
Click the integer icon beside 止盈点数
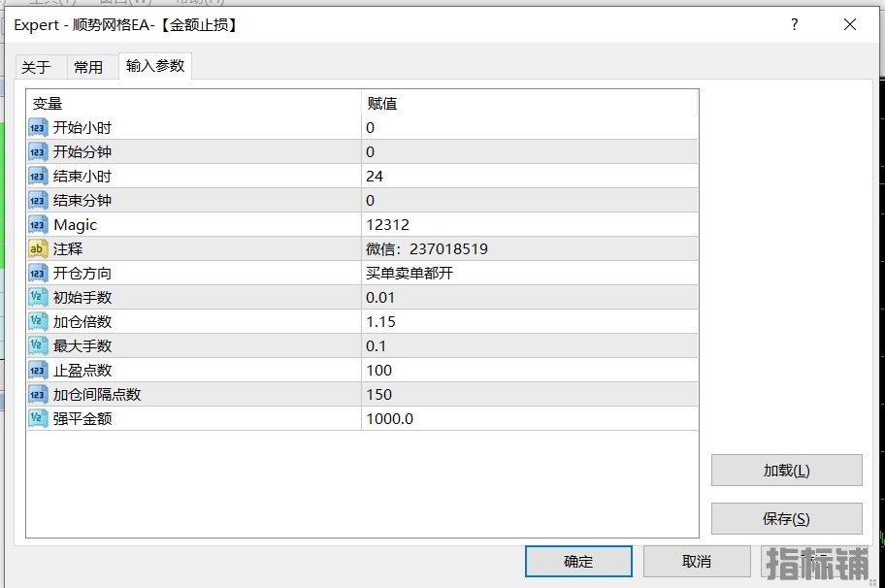coord(38,371)
